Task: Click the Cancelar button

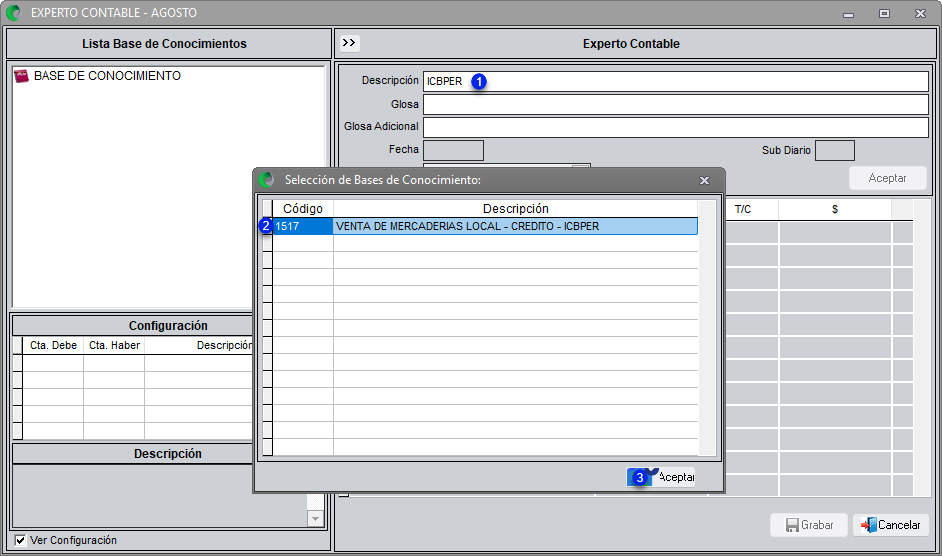Action: [891, 525]
